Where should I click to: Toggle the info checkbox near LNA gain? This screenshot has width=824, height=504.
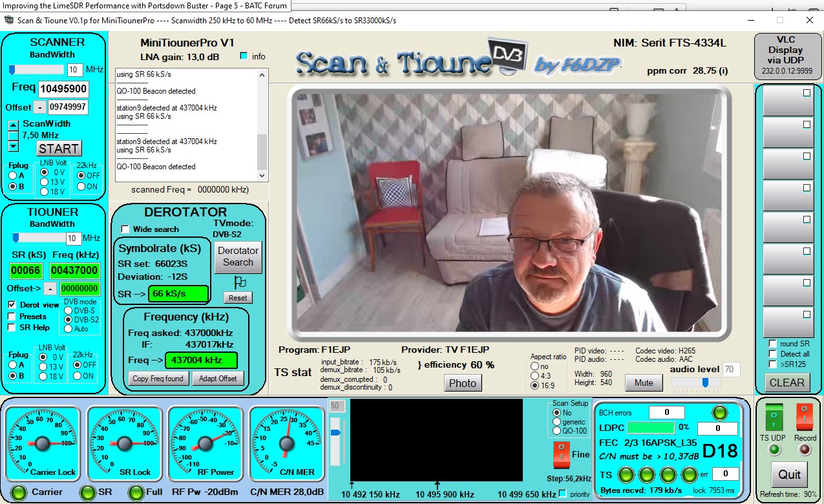pos(244,56)
